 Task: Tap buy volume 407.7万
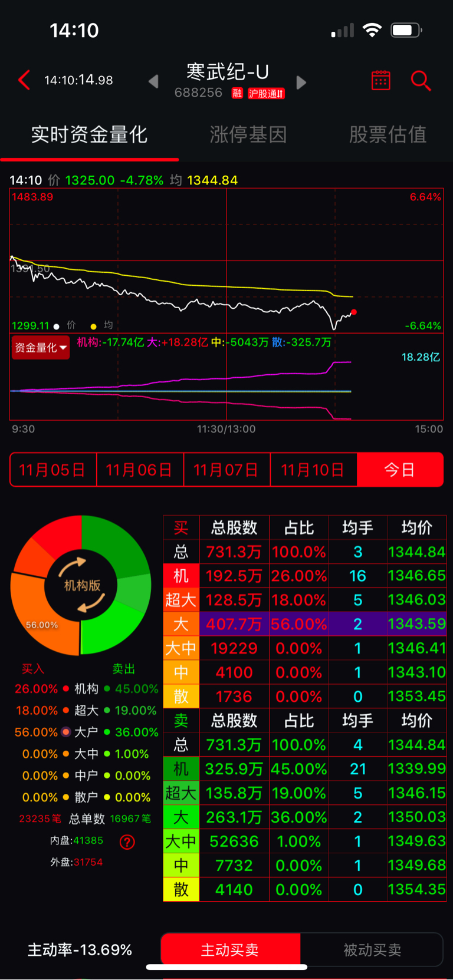234,624
